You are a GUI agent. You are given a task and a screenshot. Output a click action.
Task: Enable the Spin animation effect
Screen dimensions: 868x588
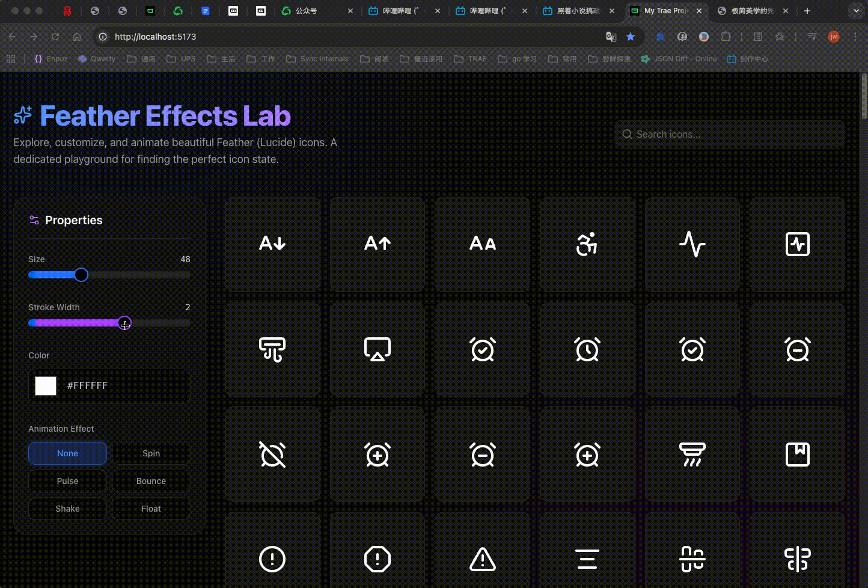pos(151,453)
